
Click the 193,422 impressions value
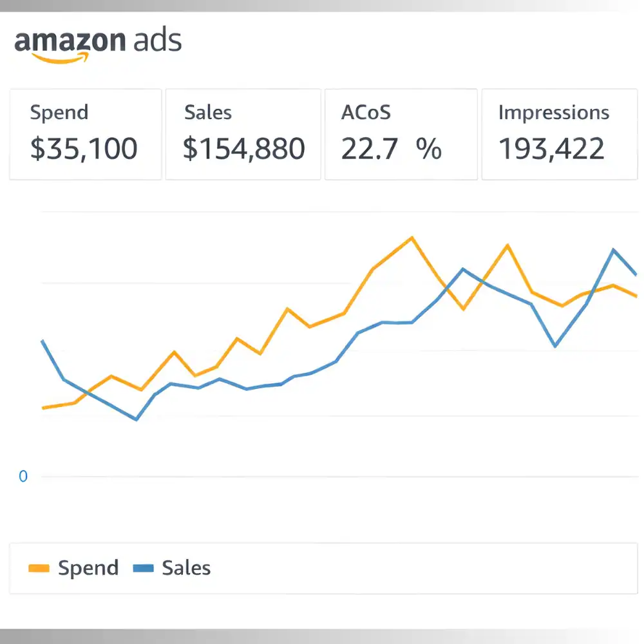coord(551,149)
